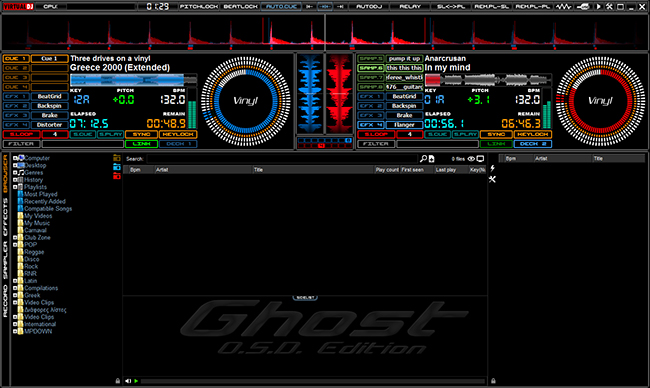
Task: Click the speaker icon in the preview player
Action: (128, 381)
